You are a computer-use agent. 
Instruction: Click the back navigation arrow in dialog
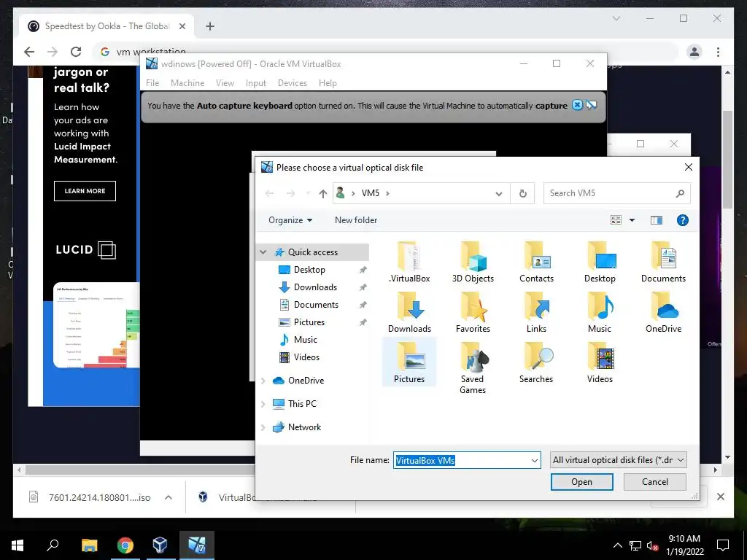click(270, 193)
